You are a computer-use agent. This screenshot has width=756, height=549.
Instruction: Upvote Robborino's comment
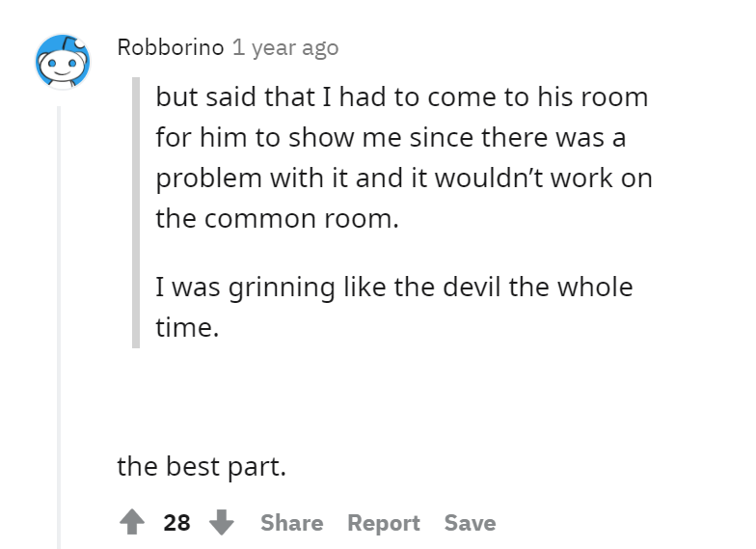(x=131, y=522)
